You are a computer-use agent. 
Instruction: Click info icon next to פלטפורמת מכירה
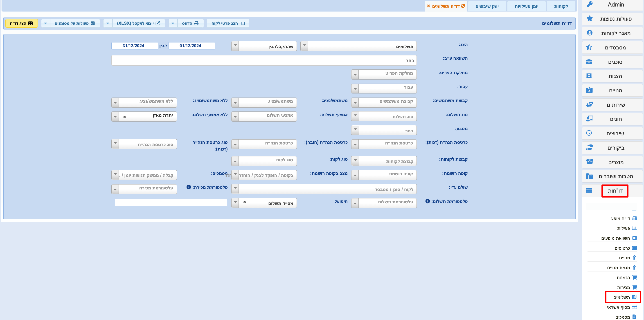coord(189,187)
